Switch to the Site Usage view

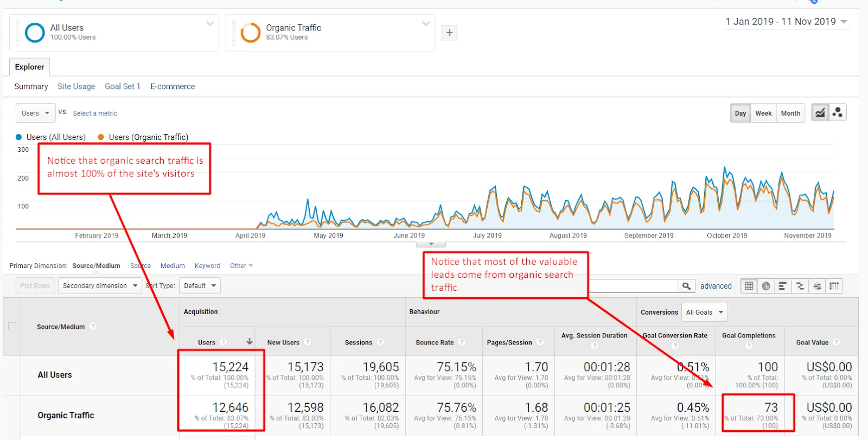tap(76, 86)
